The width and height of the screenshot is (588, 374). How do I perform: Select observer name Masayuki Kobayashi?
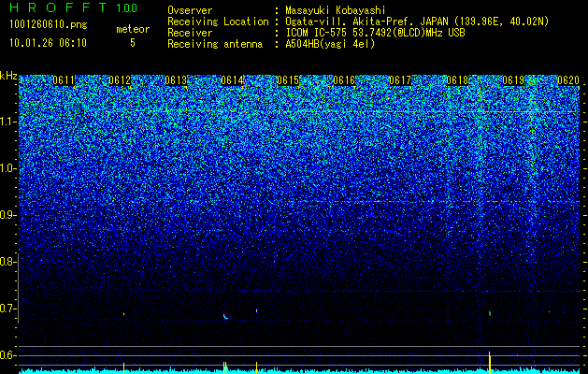[335, 10]
